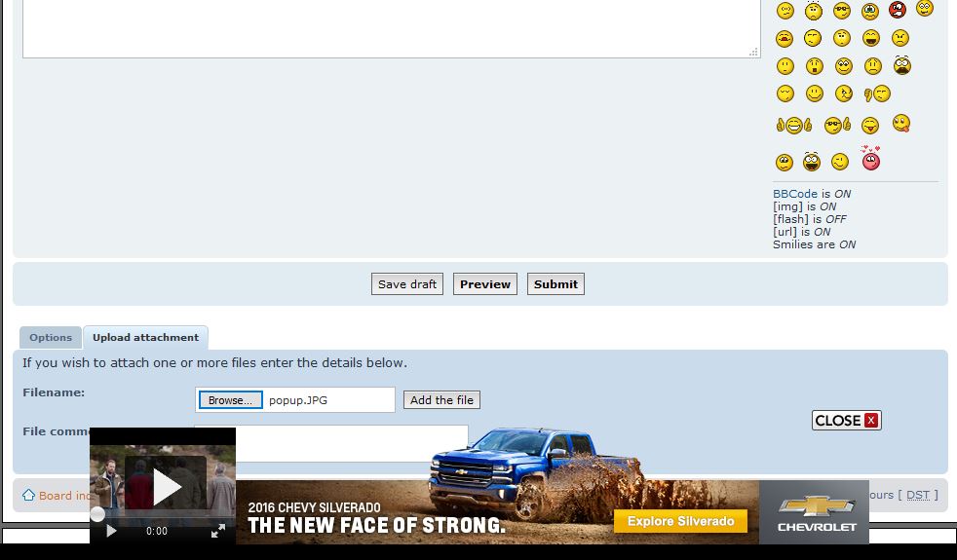Insert the double thumbs-up laughing smiley
The height and width of the screenshot is (560, 957).
coord(794,125)
